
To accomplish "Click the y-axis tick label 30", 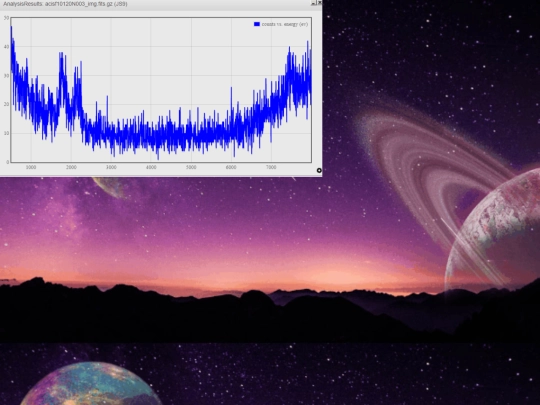I will tap(6, 76).
